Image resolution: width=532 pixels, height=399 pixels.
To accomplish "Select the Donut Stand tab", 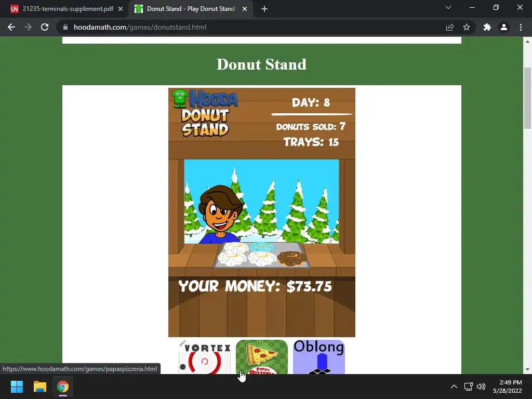I will 190,9.
